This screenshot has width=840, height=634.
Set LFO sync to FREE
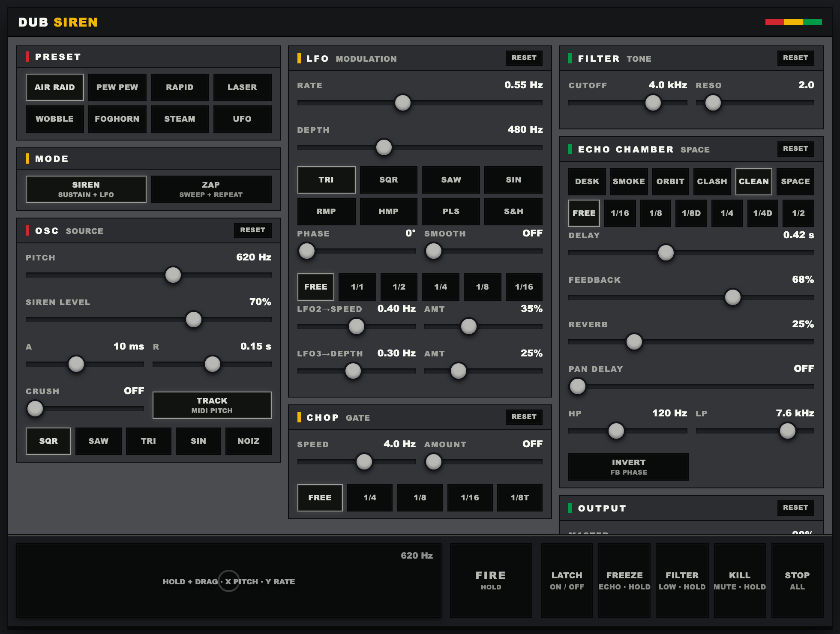(315, 287)
